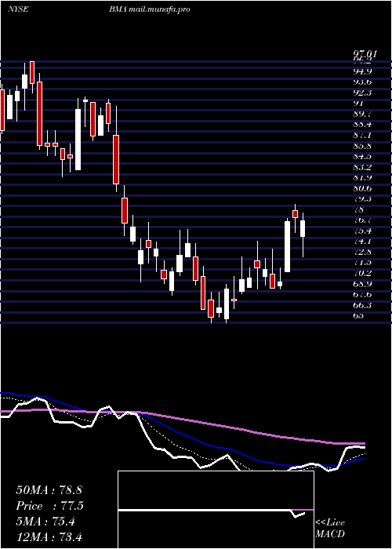Select the 75.4 price axis label
This screenshot has width=392, height=549.
(362, 231)
